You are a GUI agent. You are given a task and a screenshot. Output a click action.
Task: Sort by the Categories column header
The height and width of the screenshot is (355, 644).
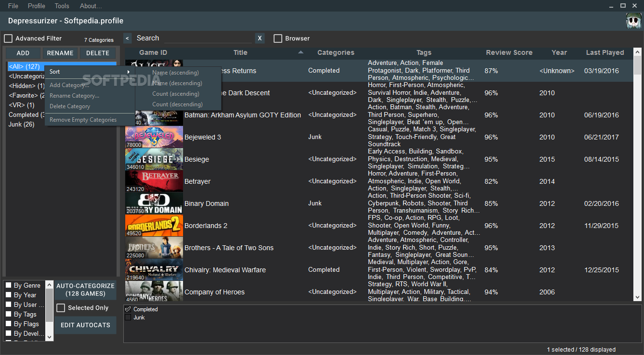click(336, 52)
